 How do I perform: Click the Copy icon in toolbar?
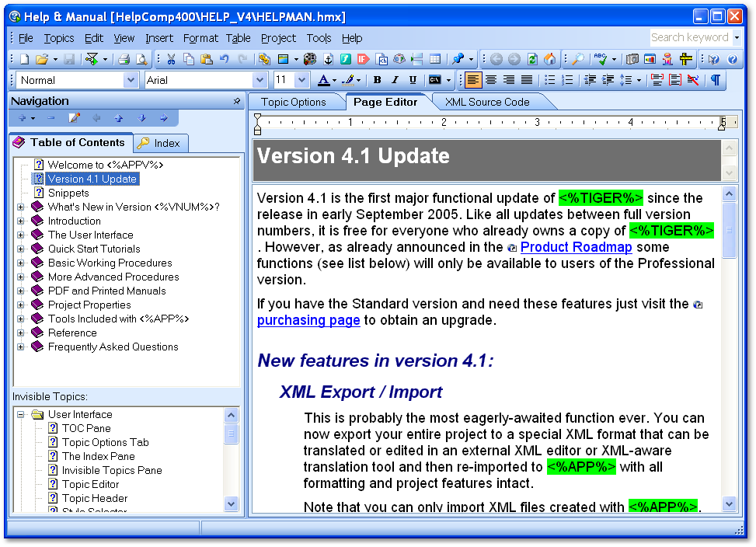coord(189,59)
